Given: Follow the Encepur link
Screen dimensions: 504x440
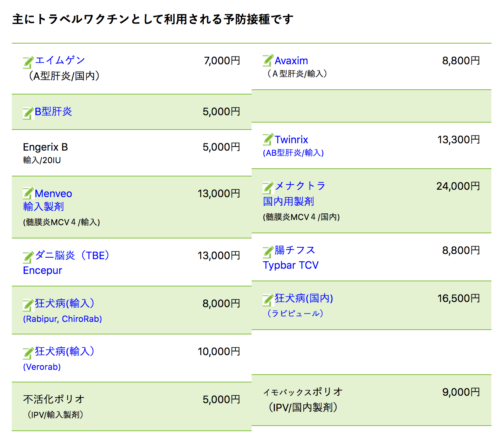Looking at the screenshot, I should (42, 271).
